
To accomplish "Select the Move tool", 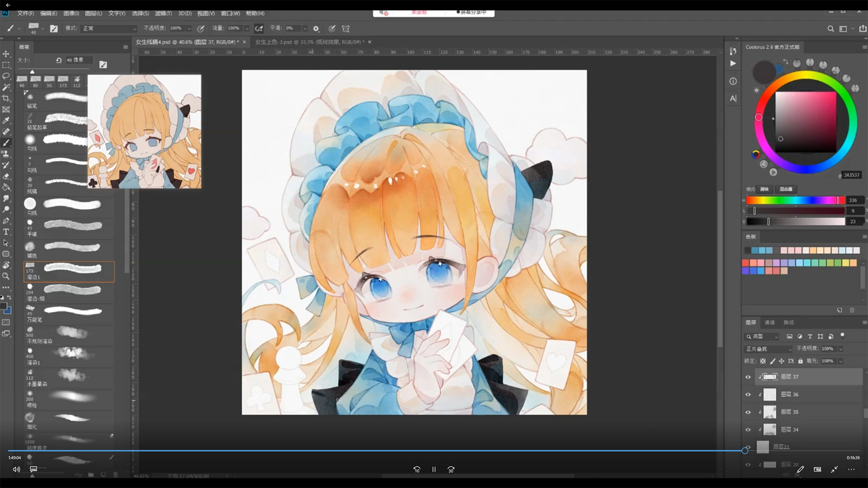I will [6, 54].
